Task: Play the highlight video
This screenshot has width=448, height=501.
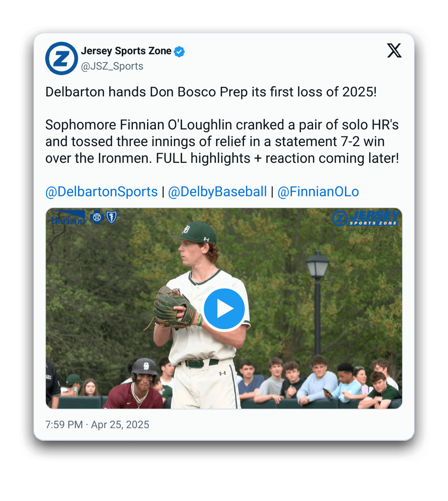Action: (x=224, y=309)
